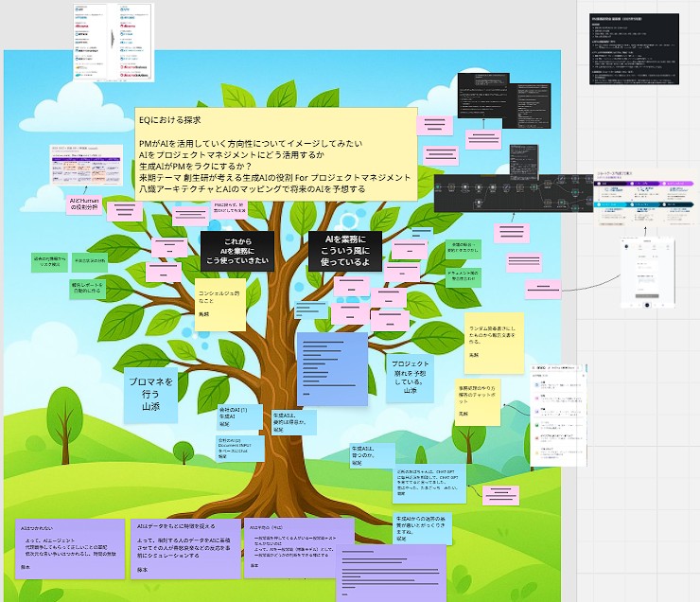
Task: Select the green sticky ending 'リスク検出'
Action: point(49,262)
